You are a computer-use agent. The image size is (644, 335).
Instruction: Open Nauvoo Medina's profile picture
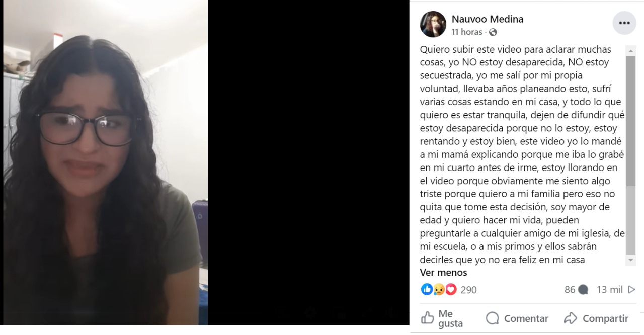point(433,24)
